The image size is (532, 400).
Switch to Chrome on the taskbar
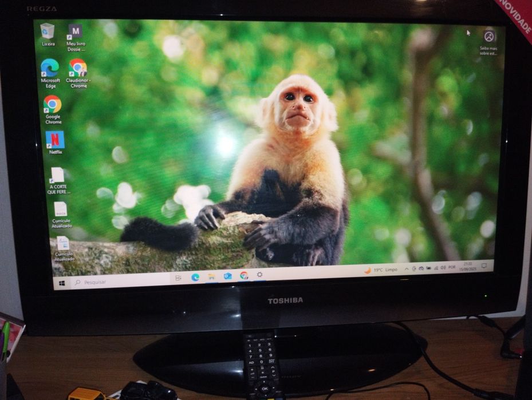click(x=243, y=275)
